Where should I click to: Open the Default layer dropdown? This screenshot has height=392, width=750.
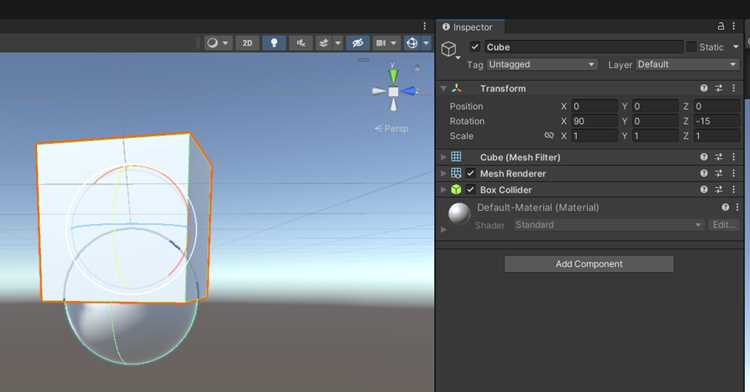(x=687, y=65)
